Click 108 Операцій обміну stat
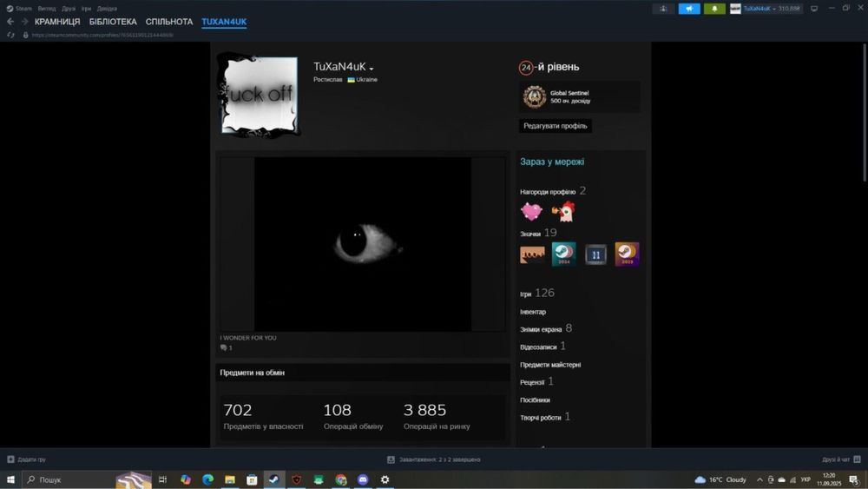This screenshot has width=868, height=489. (x=353, y=416)
